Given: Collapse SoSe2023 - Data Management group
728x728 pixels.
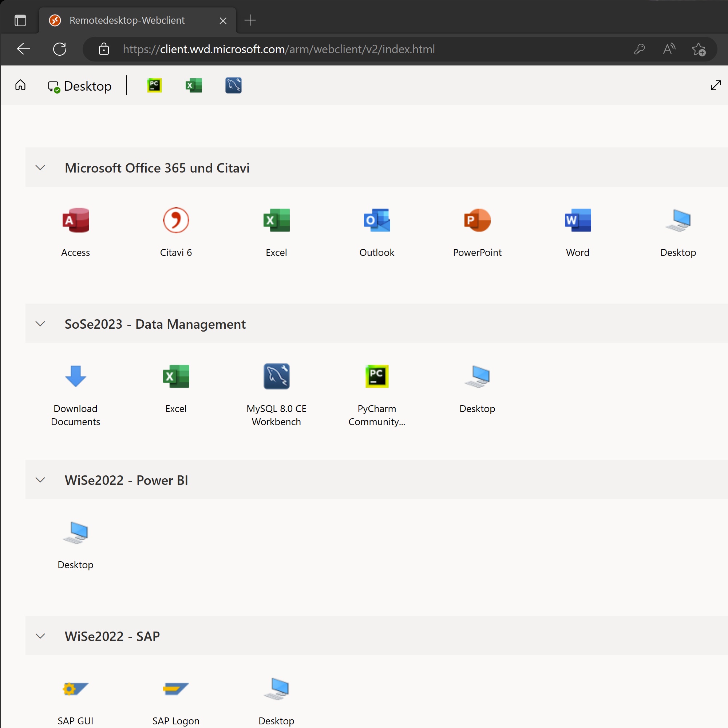Looking at the screenshot, I should (40, 324).
